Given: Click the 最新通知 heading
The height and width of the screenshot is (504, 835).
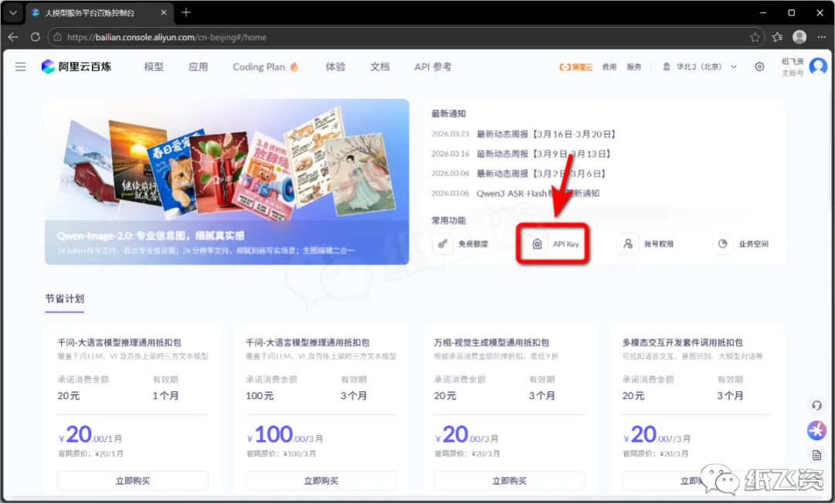Looking at the screenshot, I should click(x=448, y=114).
